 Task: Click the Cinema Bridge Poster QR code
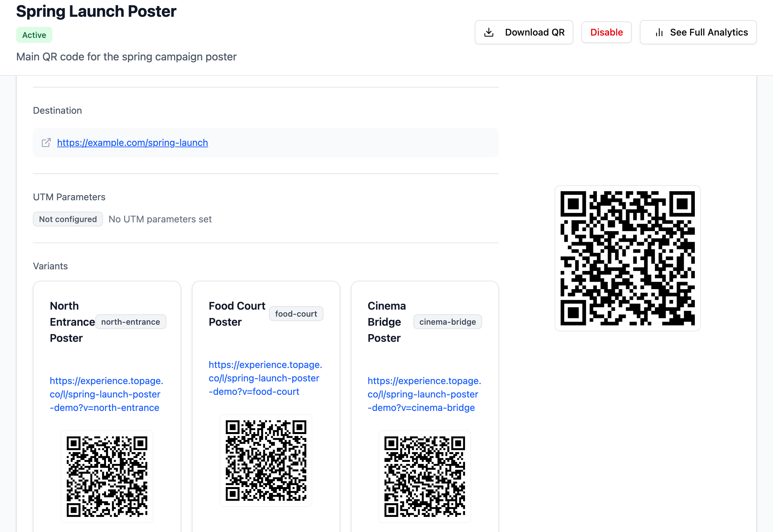click(x=425, y=477)
